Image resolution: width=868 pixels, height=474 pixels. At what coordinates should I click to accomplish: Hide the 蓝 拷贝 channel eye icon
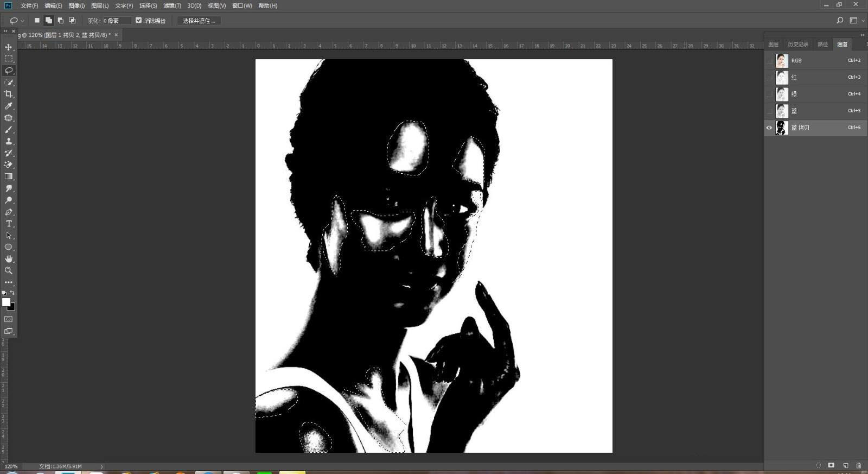pyautogui.click(x=769, y=128)
